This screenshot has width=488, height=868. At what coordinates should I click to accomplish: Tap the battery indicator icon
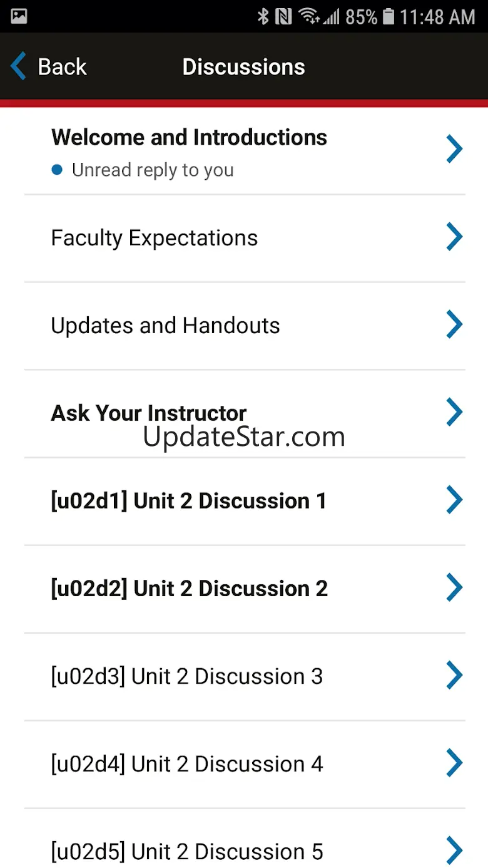389,17
